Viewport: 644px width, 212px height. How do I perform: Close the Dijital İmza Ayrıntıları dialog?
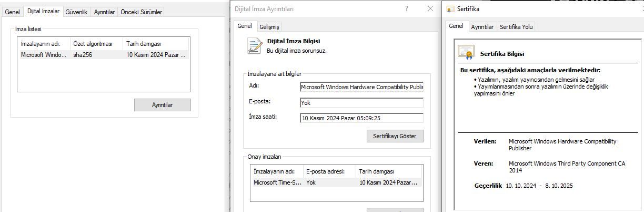coord(430,8)
